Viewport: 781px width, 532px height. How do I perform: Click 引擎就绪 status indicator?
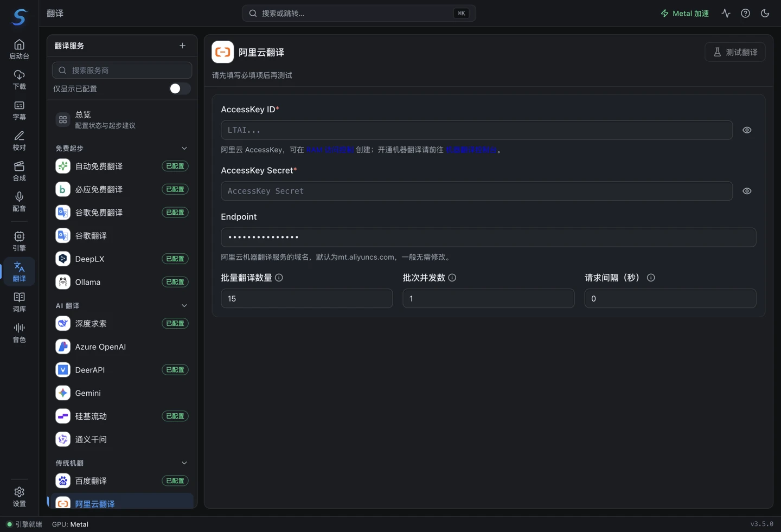[24, 524]
